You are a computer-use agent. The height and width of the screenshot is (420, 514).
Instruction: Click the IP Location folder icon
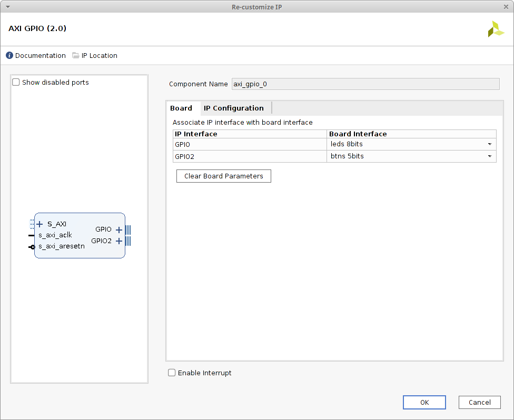(76, 55)
